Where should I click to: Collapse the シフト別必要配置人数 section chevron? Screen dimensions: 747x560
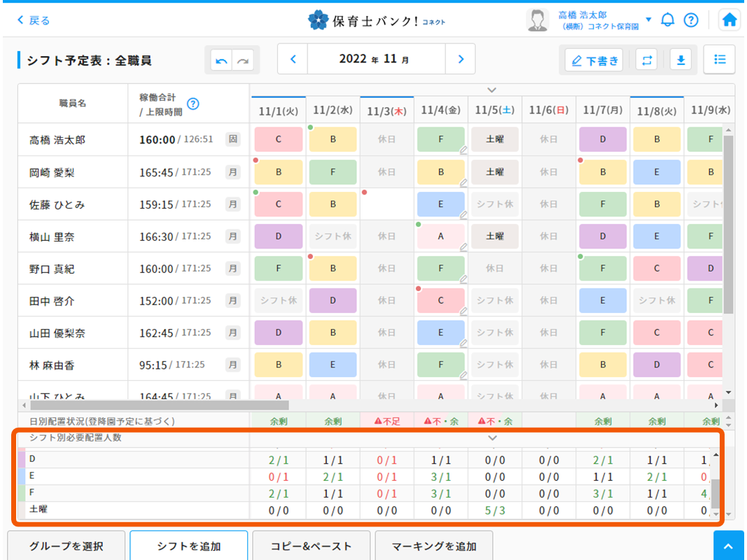click(x=492, y=437)
